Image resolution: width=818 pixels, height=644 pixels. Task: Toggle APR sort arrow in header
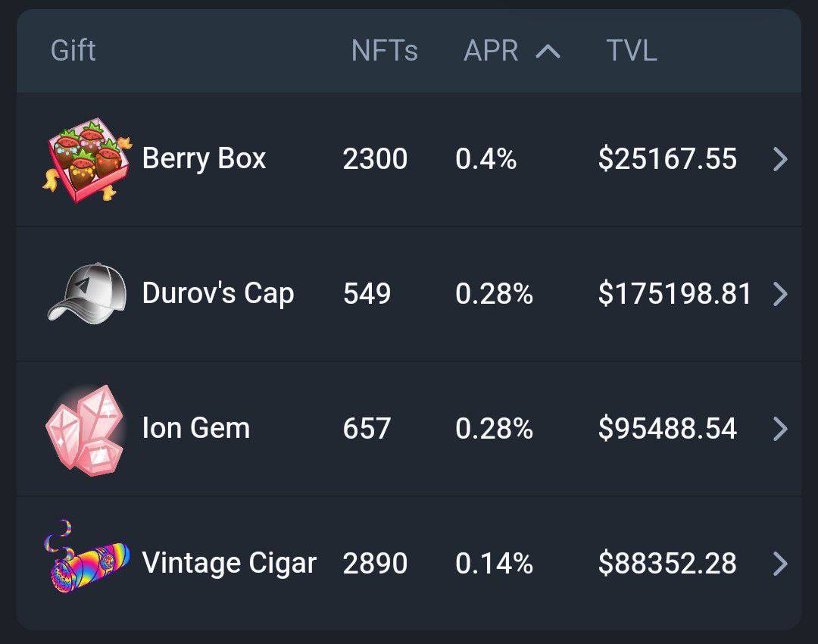548,52
